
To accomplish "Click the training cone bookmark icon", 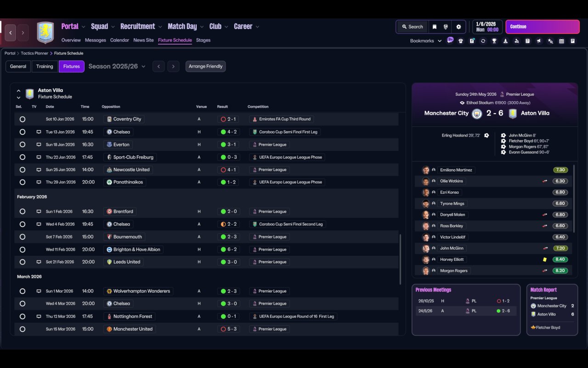I will tap(506, 41).
